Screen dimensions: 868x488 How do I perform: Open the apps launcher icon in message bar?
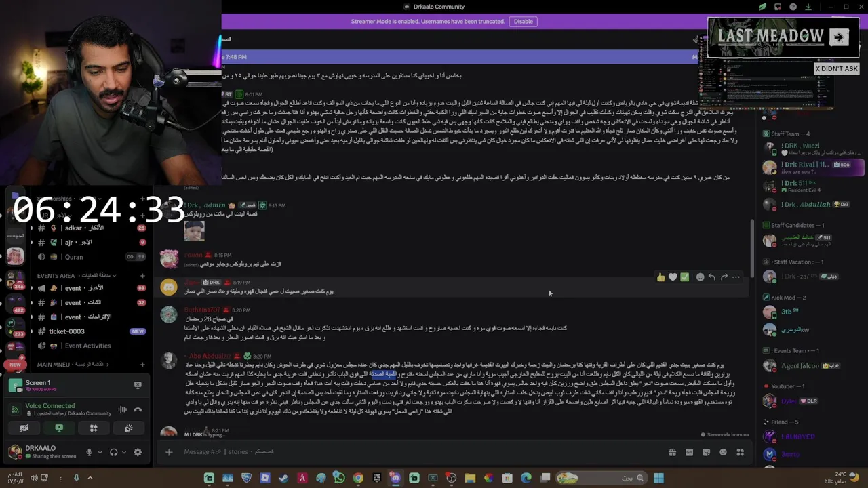click(x=740, y=452)
